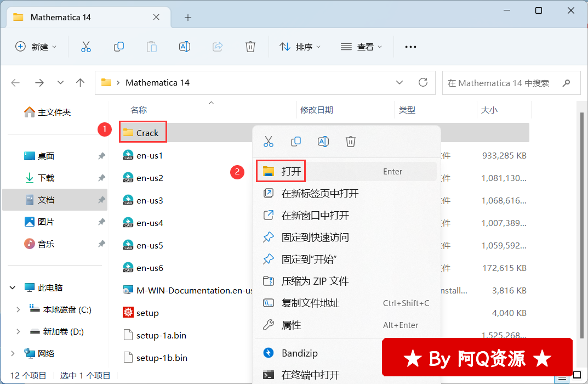Click the Delete trash icon in the toolbar
The width and height of the screenshot is (588, 384).
(250, 47)
